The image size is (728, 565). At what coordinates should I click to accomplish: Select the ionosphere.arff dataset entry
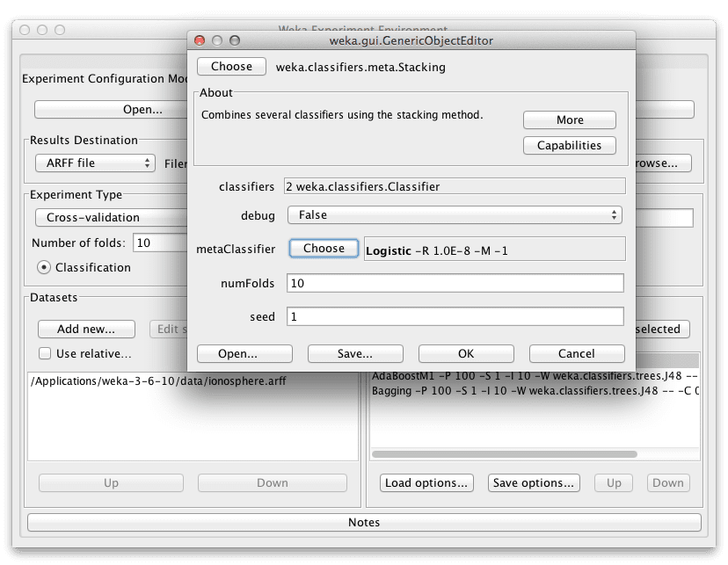pos(158,380)
